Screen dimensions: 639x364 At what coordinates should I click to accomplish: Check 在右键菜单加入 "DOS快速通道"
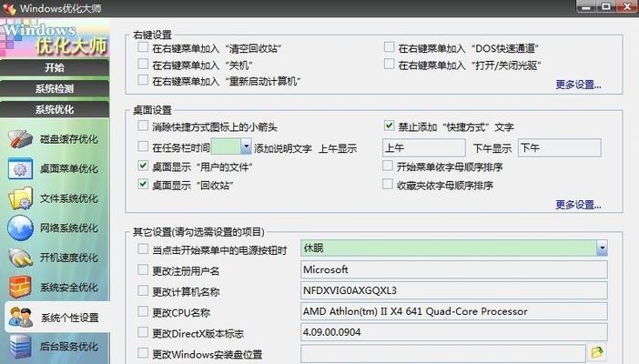pyautogui.click(x=390, y=47)
